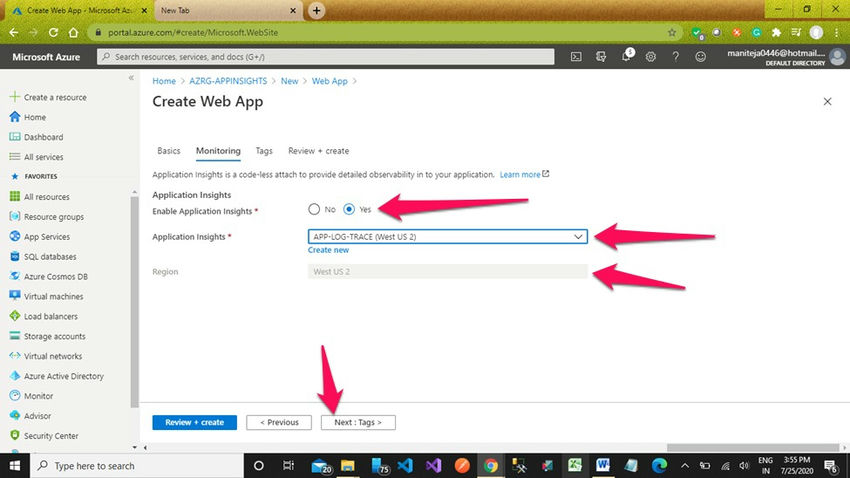Bookmark page with the star icon
The width and height of the screenshot is (850, 478).
tap(672, 33)
